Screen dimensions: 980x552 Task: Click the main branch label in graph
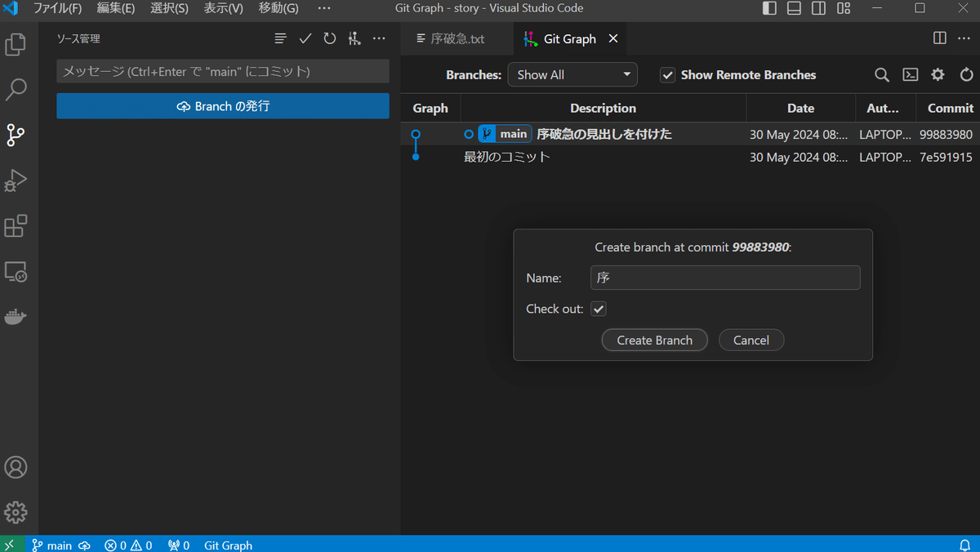click(506, 134)
